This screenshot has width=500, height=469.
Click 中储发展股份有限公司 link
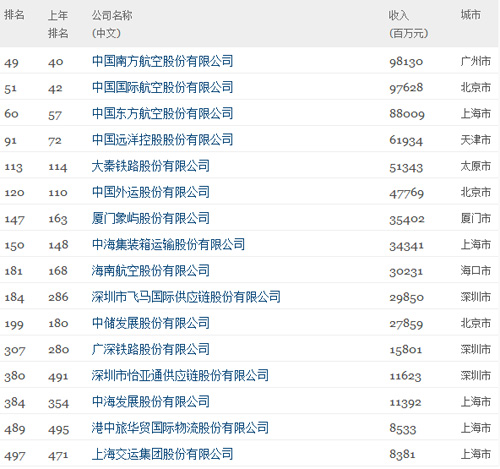point(151,323)
